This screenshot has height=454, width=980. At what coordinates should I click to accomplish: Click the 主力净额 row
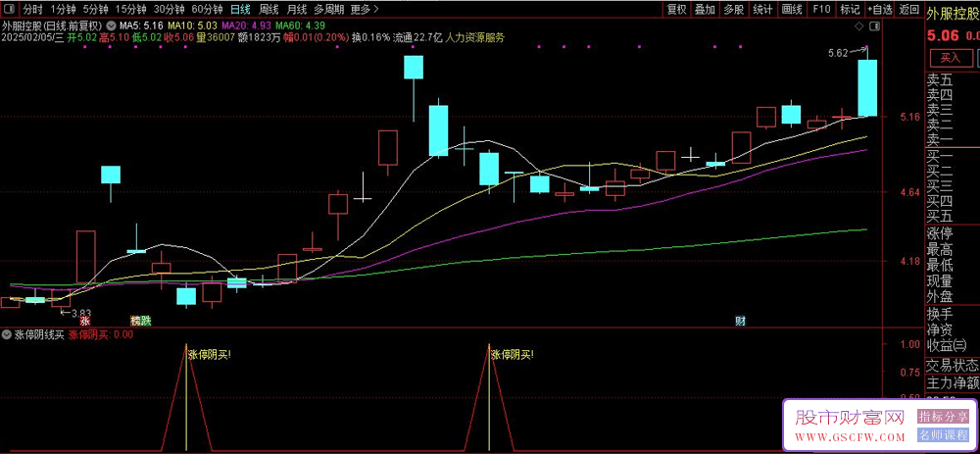[x=953, y=381]
